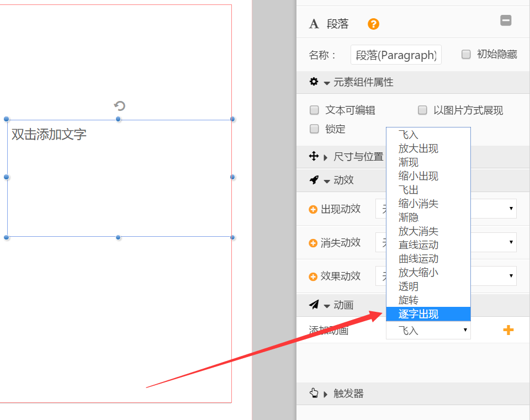
Task: Click the plus icon beside 消失动效
Action: tap(313, 243)
